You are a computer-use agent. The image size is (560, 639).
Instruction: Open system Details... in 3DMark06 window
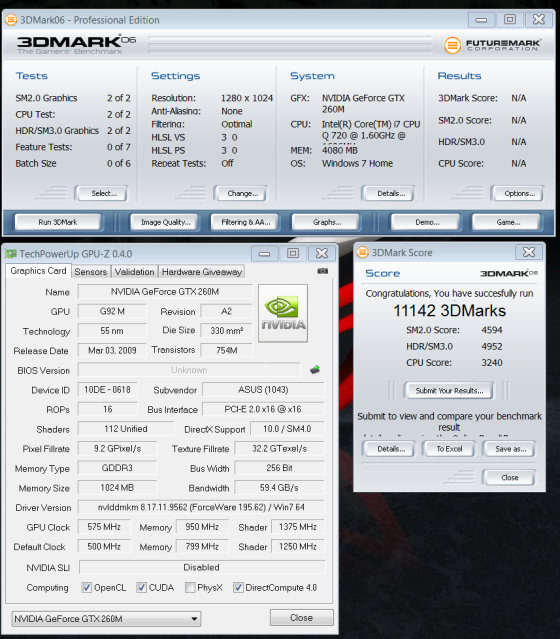[388, 193]
